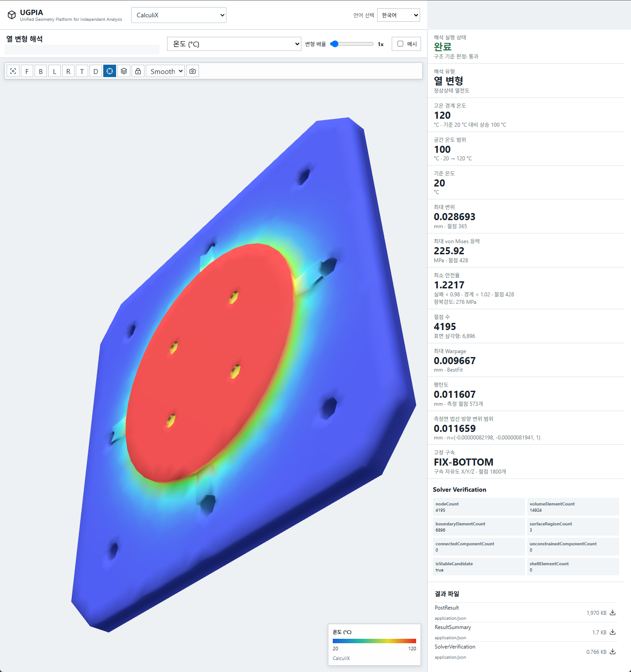
Task: Click the 절점 수 value 4195
Action: [445, 326]
